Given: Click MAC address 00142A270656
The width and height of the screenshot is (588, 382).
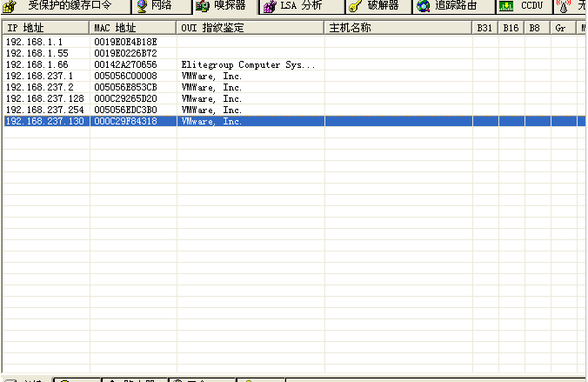Looking at the screenshot, I should click(125, 64).
